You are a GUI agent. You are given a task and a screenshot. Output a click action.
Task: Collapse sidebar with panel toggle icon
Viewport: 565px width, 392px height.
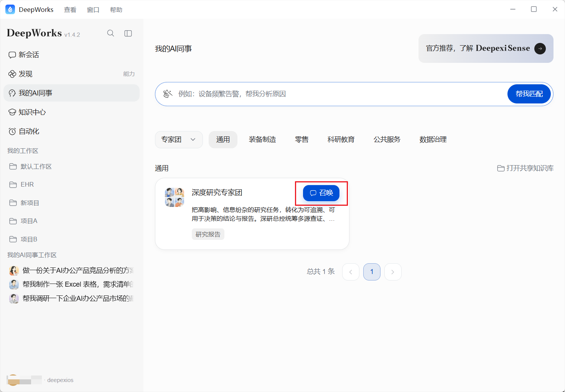[128, 33]
